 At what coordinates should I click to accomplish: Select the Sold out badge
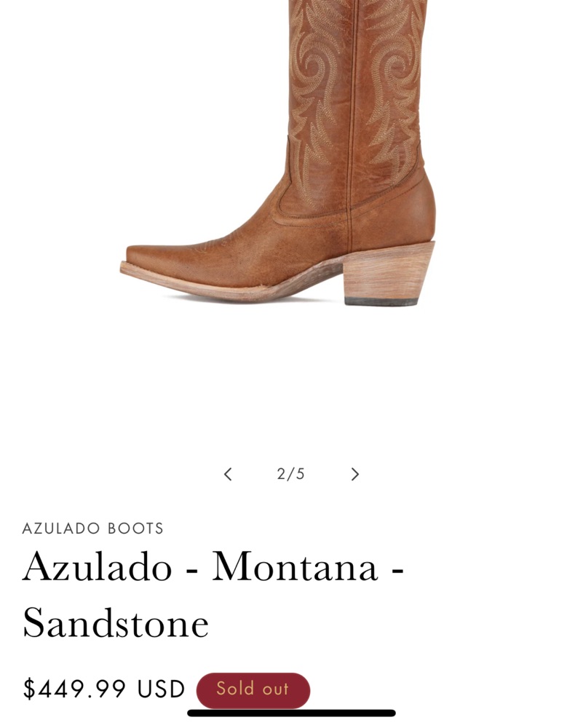[x=253, y=689]
